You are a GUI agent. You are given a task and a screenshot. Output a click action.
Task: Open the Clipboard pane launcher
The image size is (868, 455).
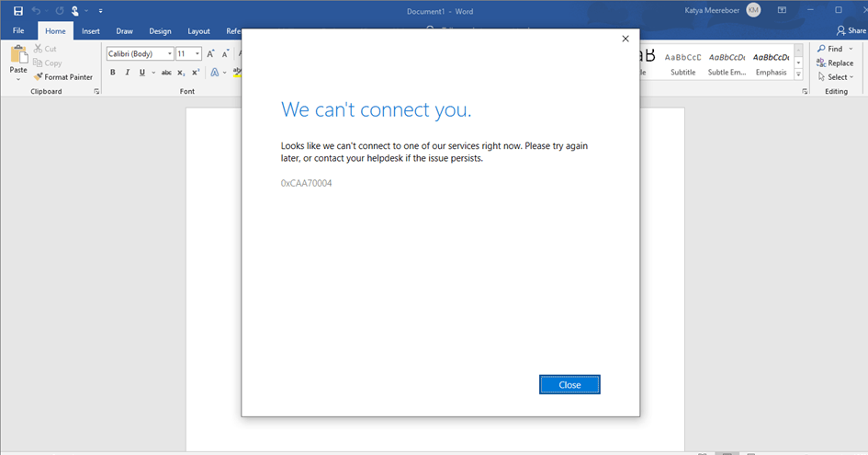click(96, 91)
